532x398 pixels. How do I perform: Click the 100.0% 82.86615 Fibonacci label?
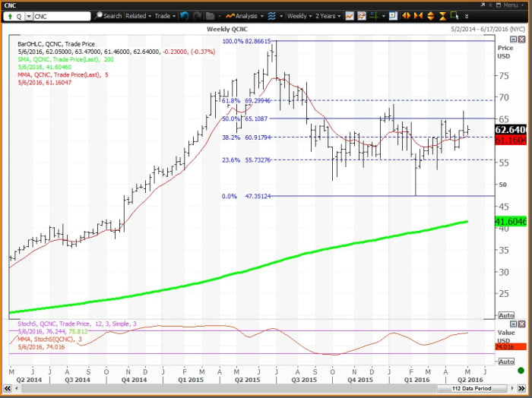[246, 41]
